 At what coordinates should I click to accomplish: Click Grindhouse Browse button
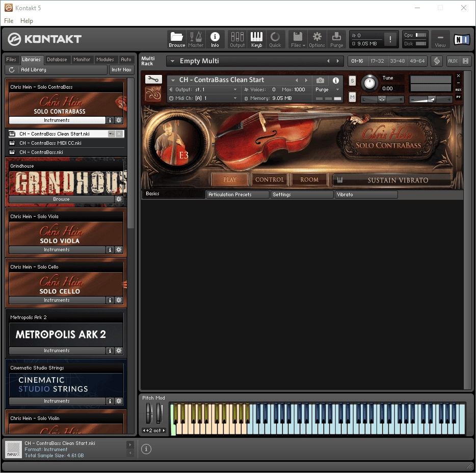pos(61,199)
